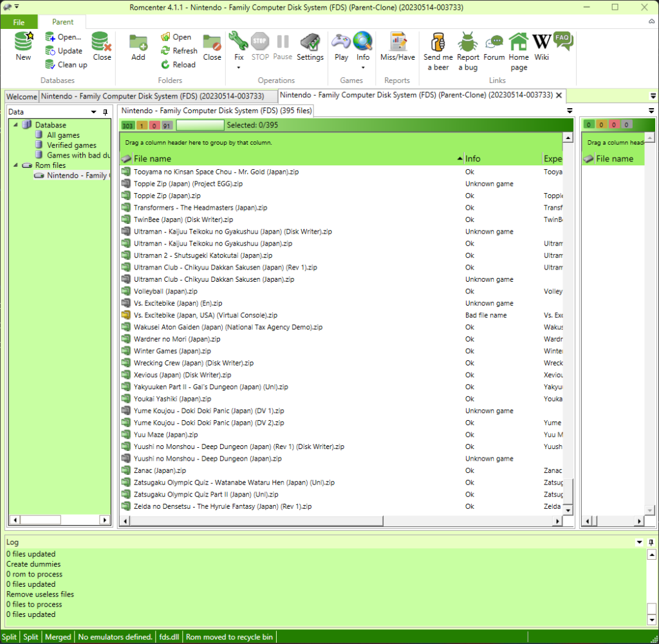Add a folder with Add icon
The width and height of the screenshot is (659, 644).
(138, 46)
